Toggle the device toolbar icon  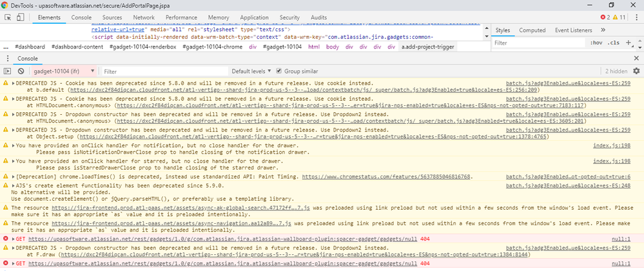click(x=21, y=17)
